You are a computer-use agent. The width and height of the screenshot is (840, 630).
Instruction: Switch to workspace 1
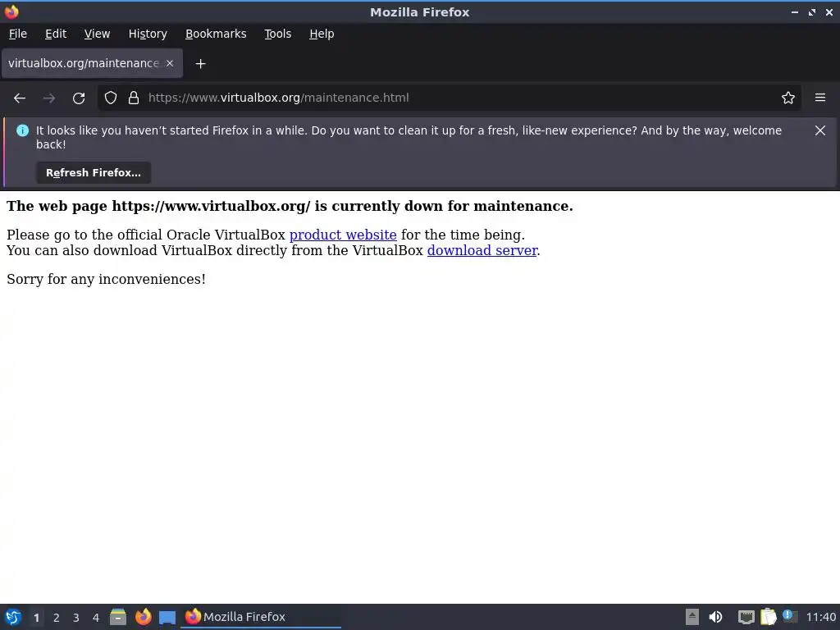(36, 618)
